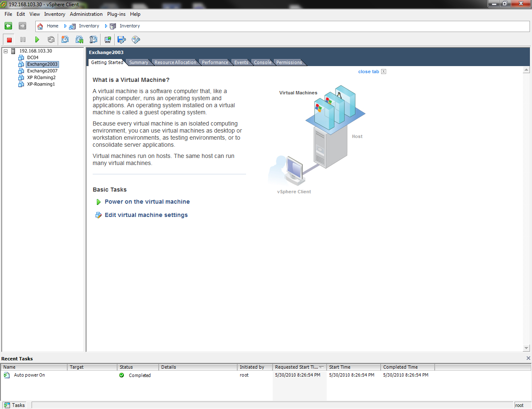Screen dimensions: 532x409
Task: Open the Permissions tab
Action: 289,62
